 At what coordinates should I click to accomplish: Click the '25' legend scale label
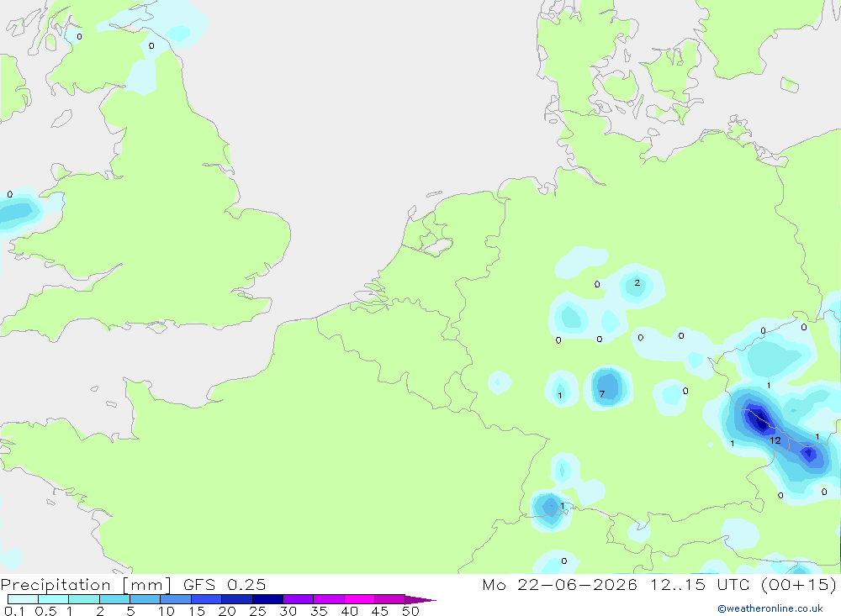pyautogui.click(x=257, y=611)
